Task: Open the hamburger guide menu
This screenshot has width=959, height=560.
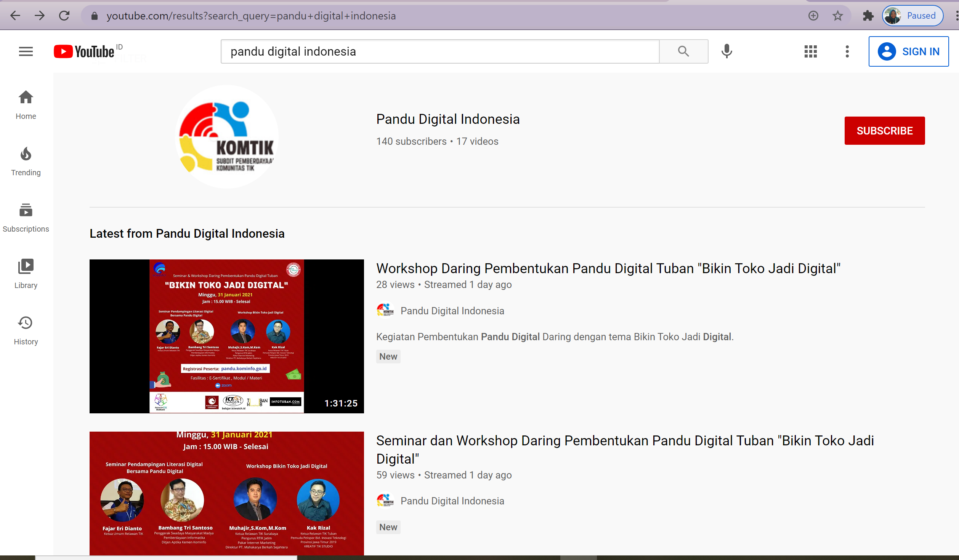Action: 26,51
